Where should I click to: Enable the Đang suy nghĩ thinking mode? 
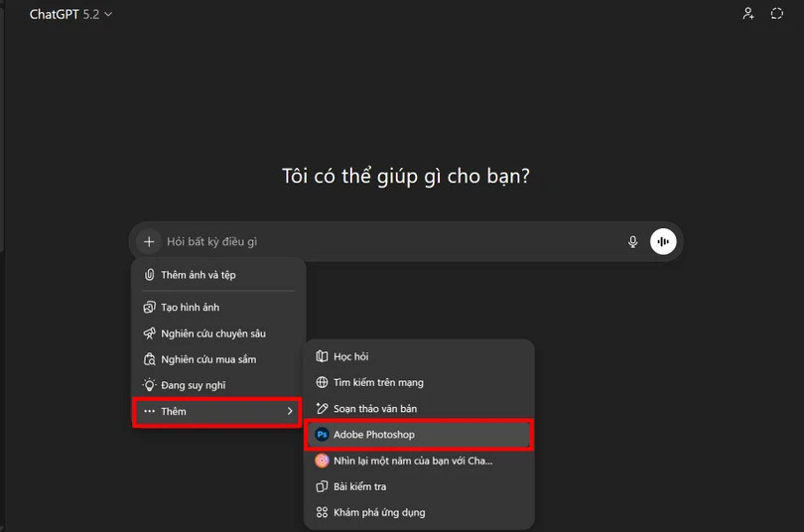point(193,385)
